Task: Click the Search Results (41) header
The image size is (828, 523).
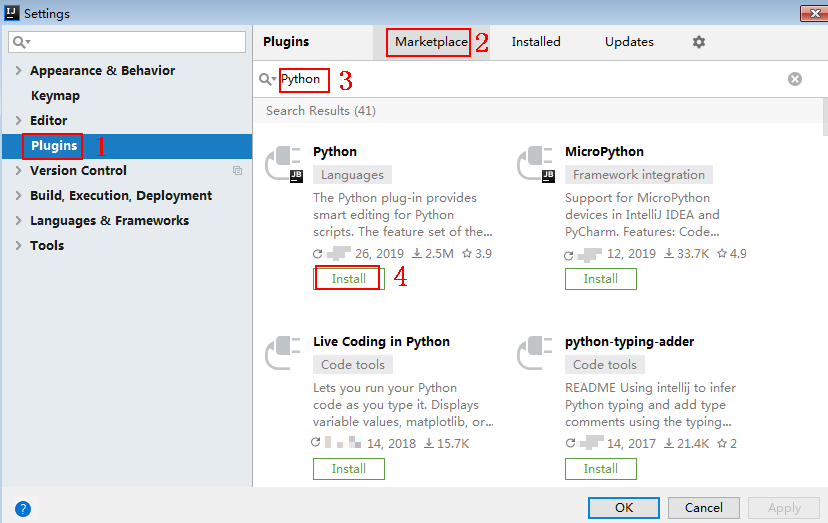Action: [x=321, y=111]
